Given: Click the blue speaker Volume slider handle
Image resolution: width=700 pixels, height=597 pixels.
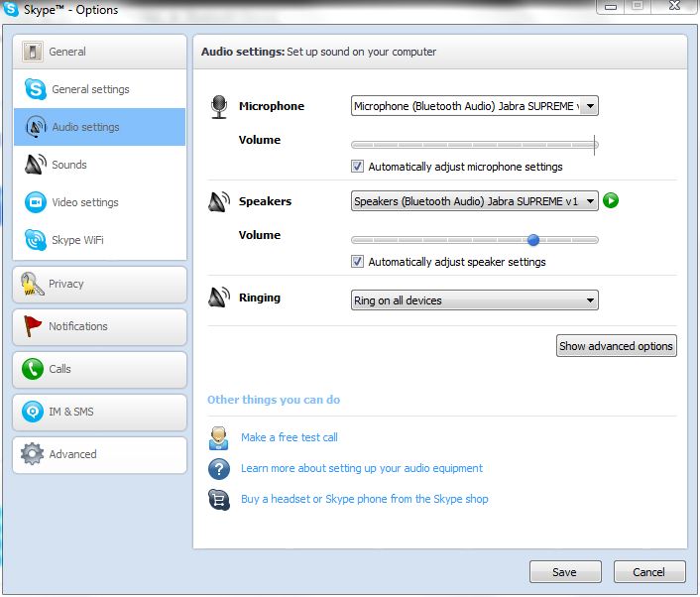Looking at the screenshot, I should (x=533, y=240).
